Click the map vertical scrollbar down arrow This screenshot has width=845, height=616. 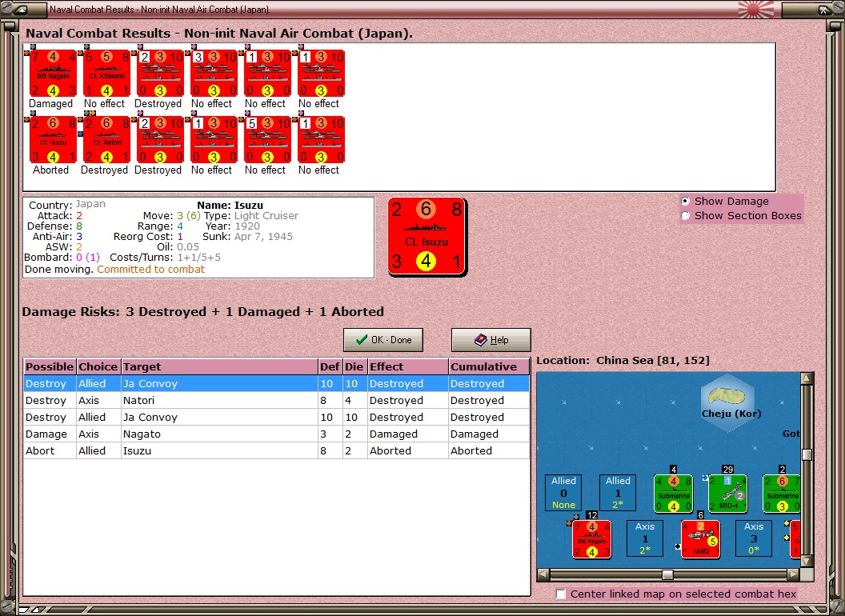807,561
